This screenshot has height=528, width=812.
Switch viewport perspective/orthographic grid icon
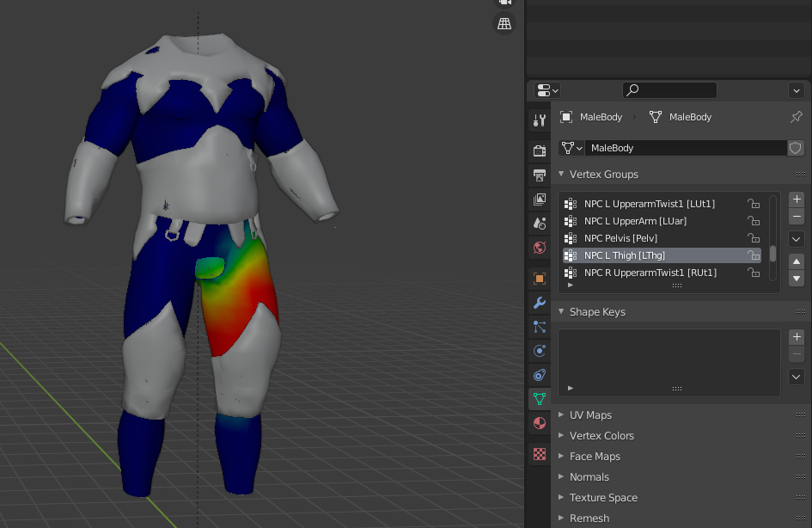point(504,23)
